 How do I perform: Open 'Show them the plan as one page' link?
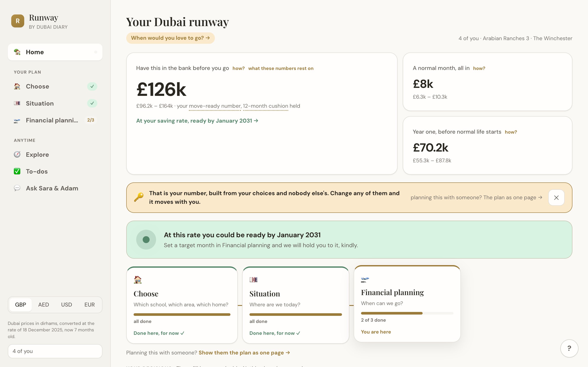coord(244,353)
